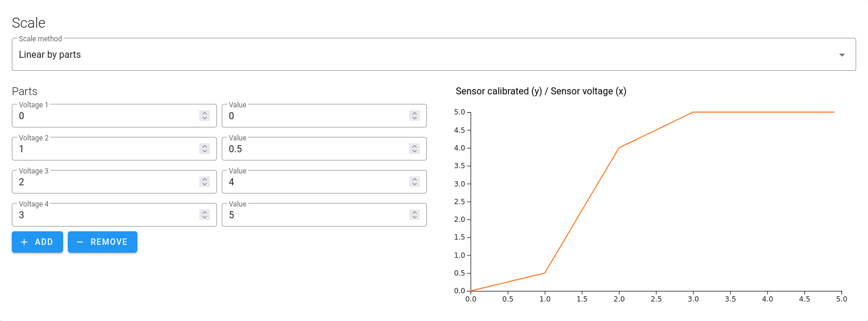
Task: Click the plus icon on the ADD button
Action: [24, 242]
